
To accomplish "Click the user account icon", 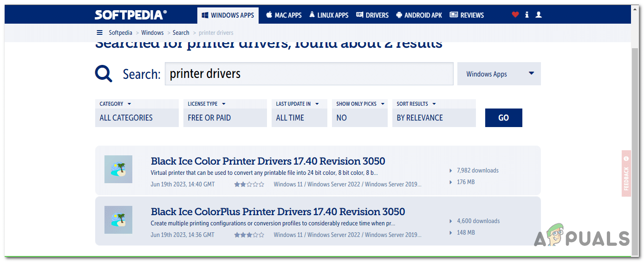I will click(539, 15).
